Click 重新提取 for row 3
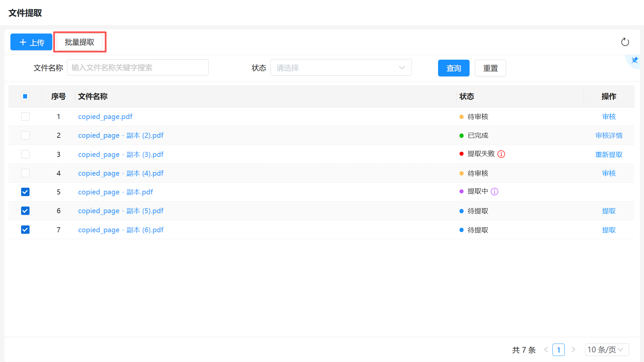The width and height of the screenshot is (644, 362). [608, 155]
